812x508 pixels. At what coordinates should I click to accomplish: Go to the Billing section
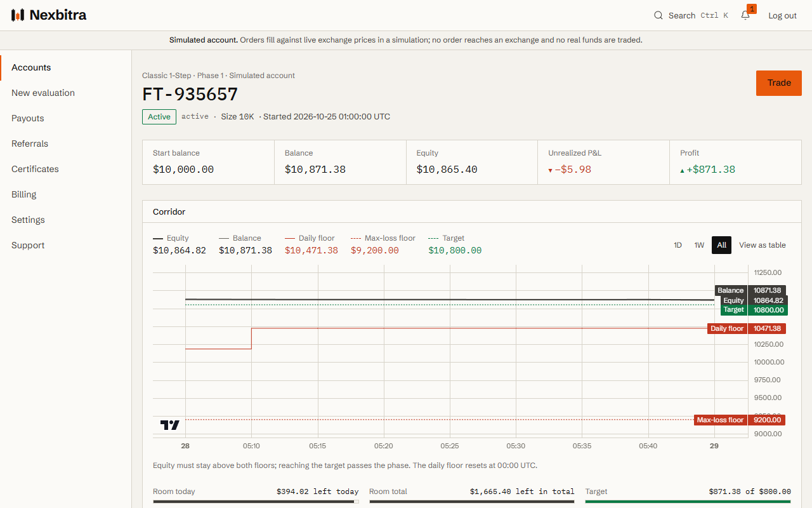click(x=66, y=194)
